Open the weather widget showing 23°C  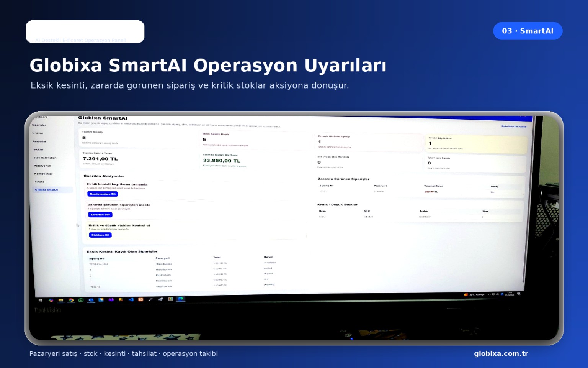click(474, 295)
